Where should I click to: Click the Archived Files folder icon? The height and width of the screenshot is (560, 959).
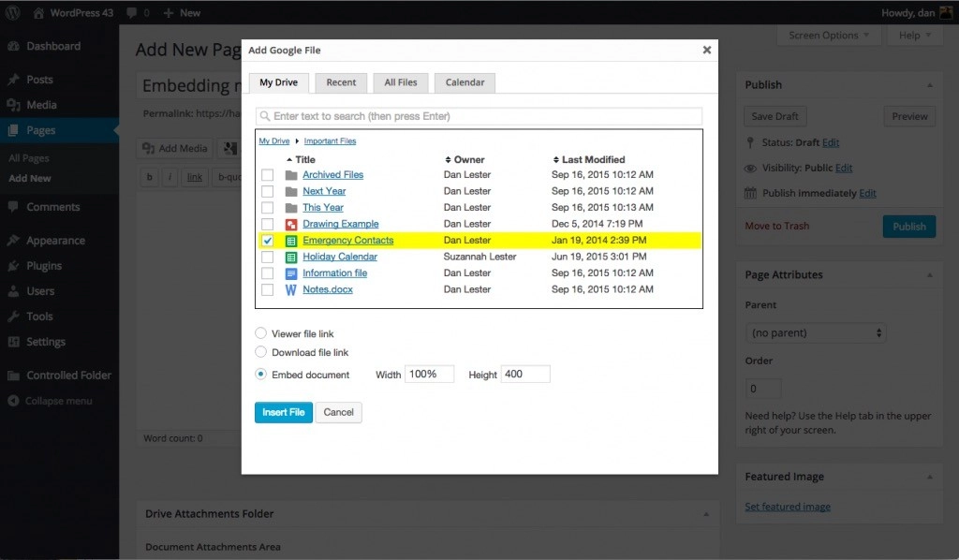291,175
